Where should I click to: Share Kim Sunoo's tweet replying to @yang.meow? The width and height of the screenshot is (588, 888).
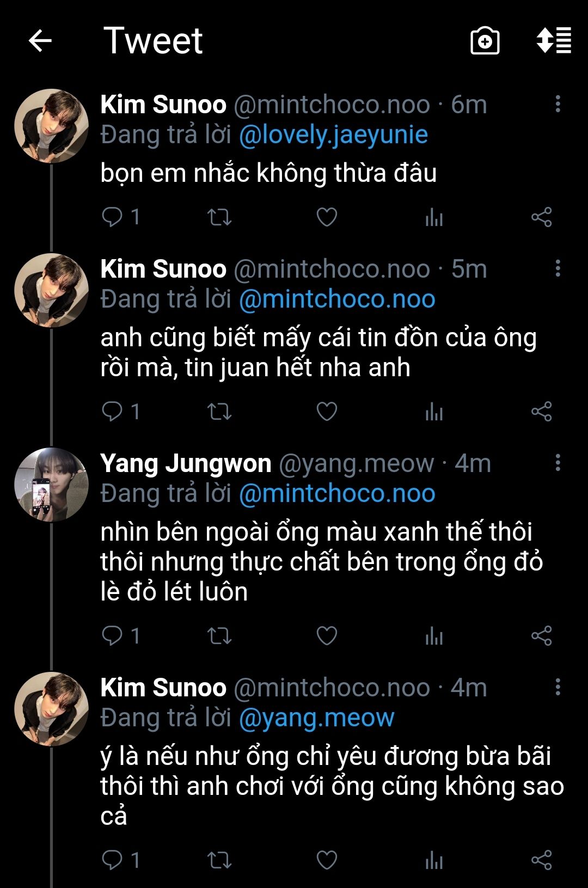pos(541,860)
